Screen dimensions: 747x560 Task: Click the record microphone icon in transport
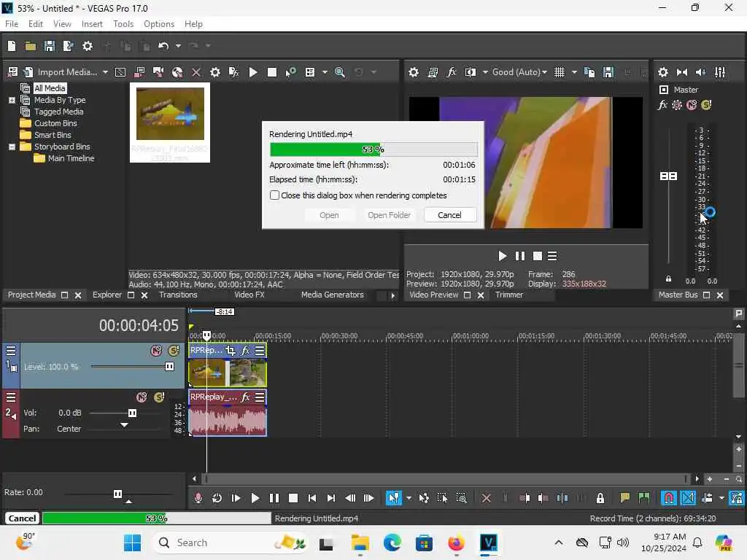point(198,498)
